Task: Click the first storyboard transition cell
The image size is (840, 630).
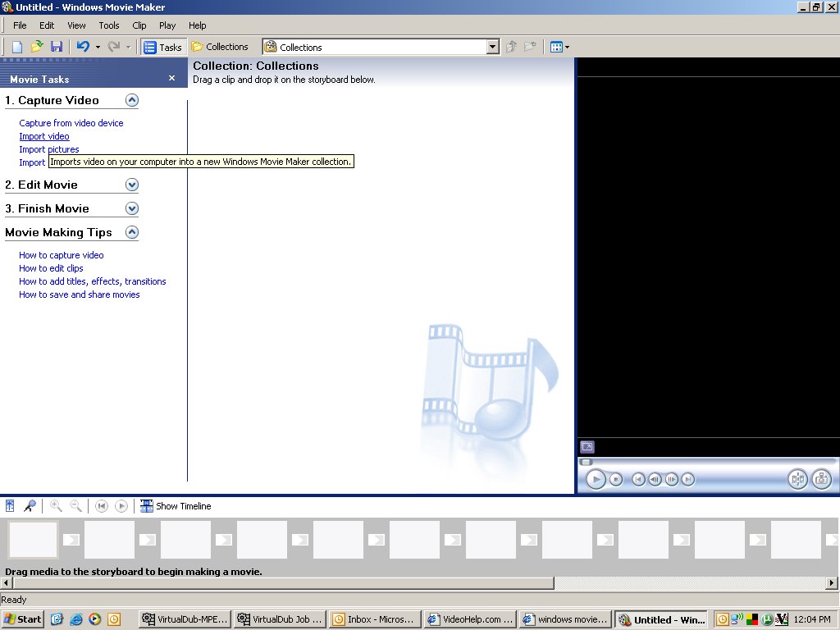Action: coord(71,540)
